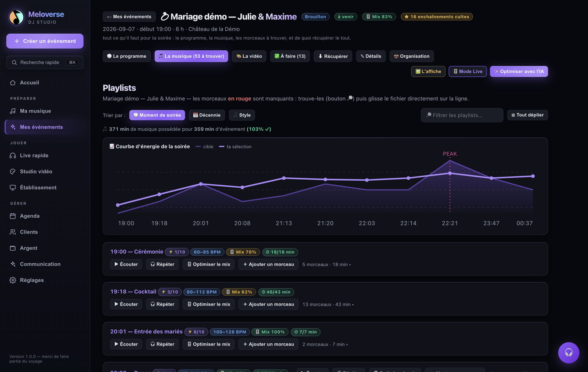Click the Brouillon status badge
Image resolution: width=588 pixels, height=372 pixels.
(315, 17)
